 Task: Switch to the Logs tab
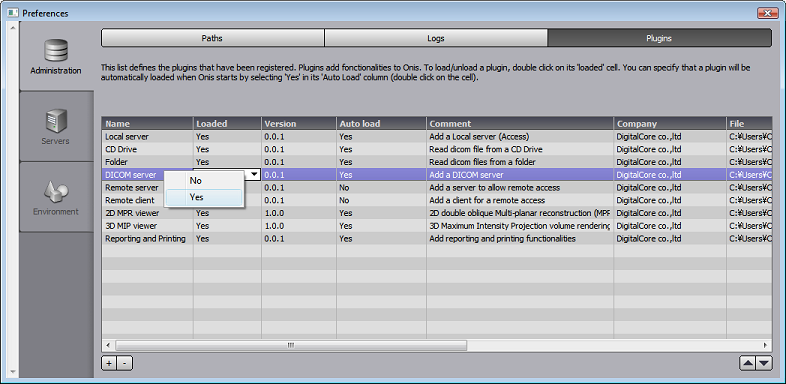pos(436,38)
